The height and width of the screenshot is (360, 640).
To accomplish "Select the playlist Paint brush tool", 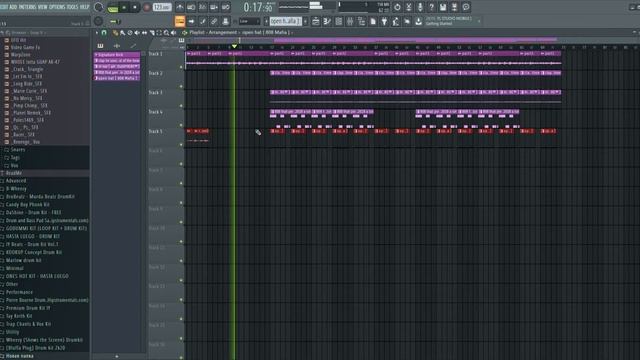I will (122, 33).
